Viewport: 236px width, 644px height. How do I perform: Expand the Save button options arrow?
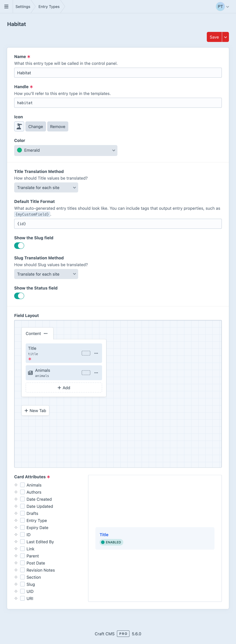(x=226, y=37)
